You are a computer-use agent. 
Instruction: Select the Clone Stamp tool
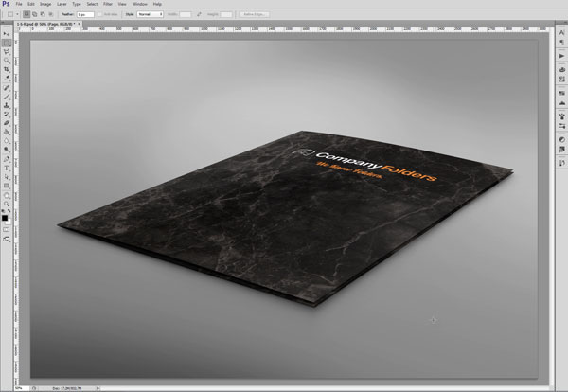7,105
